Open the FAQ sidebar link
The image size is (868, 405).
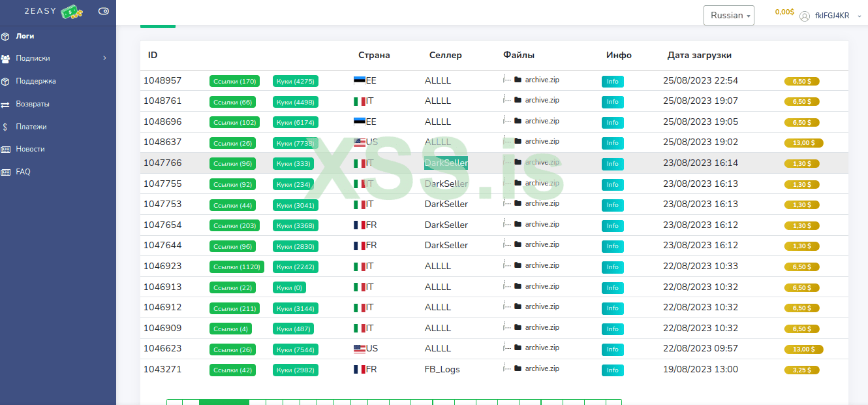[x=23, y=172]
